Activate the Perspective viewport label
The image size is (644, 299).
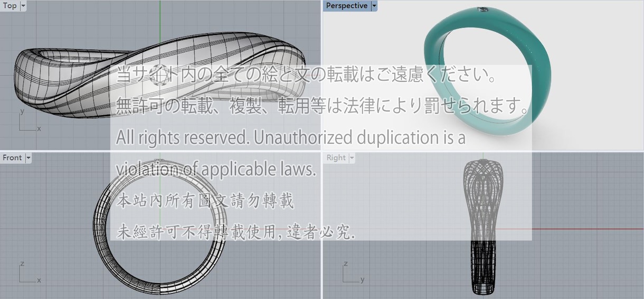tap(347, 6)
